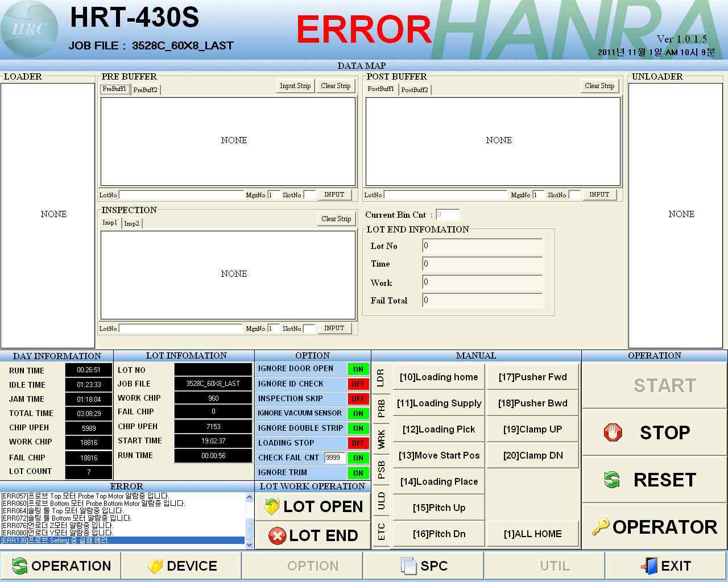
Task: Click the Inspection MgzNo field
Action: [274, 329]
